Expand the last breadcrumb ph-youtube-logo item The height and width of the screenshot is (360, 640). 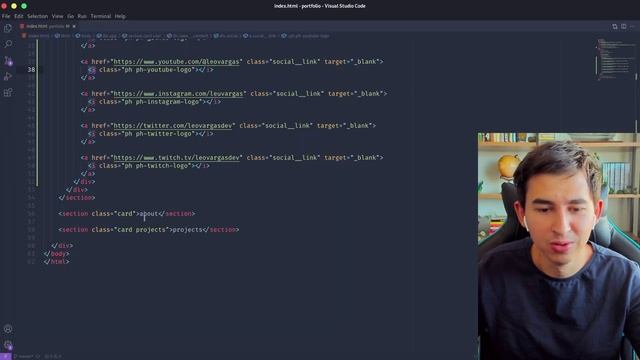[305, 36]
